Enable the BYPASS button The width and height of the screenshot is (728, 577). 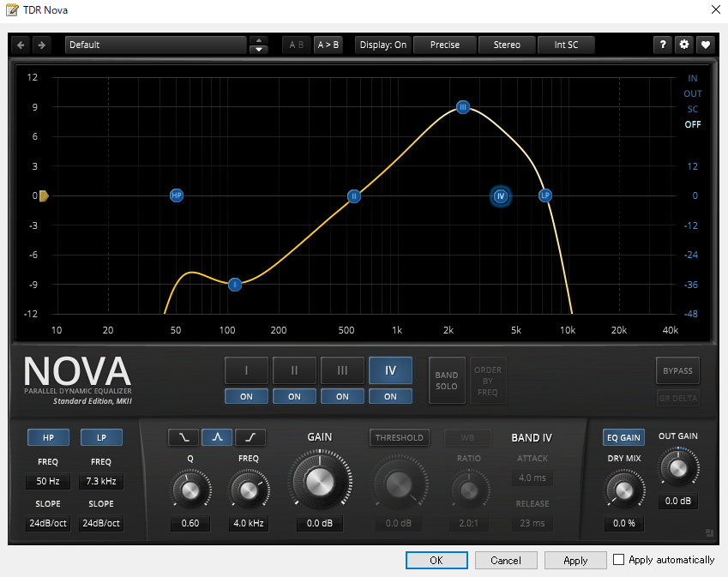(677, 371)
